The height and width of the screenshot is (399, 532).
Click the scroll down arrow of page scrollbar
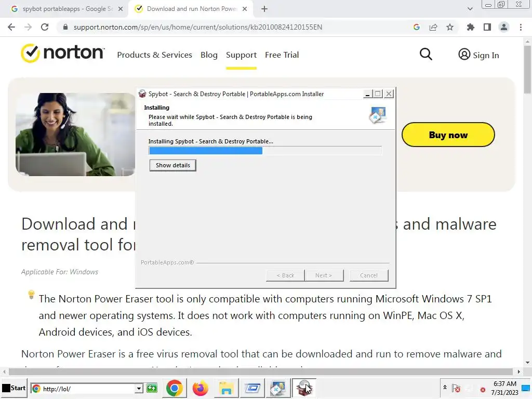click(x=527, y=363)
